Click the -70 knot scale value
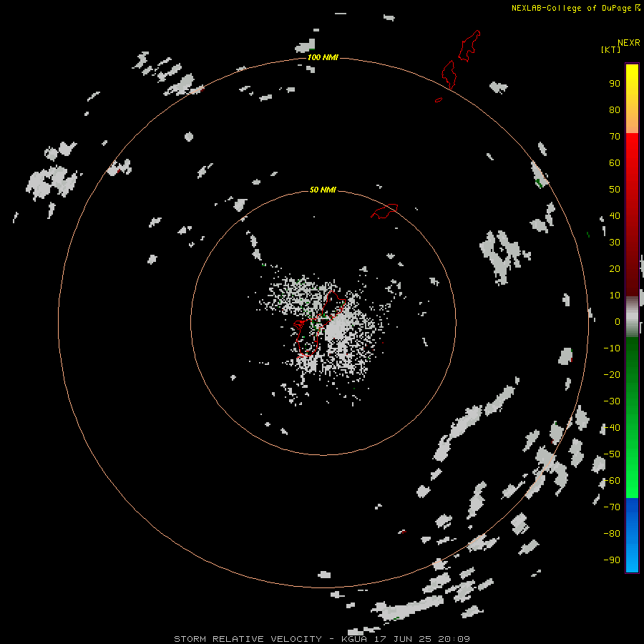The height and width of the screenshot is (644, 644). tap(612, 507)
